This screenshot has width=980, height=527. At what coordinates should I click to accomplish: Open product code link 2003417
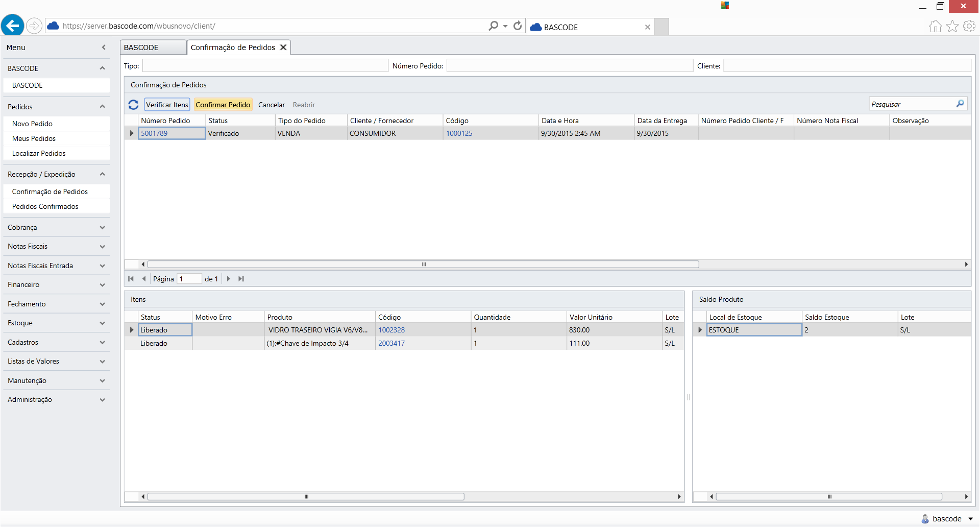pyautogui.click(x=391, y=343)
